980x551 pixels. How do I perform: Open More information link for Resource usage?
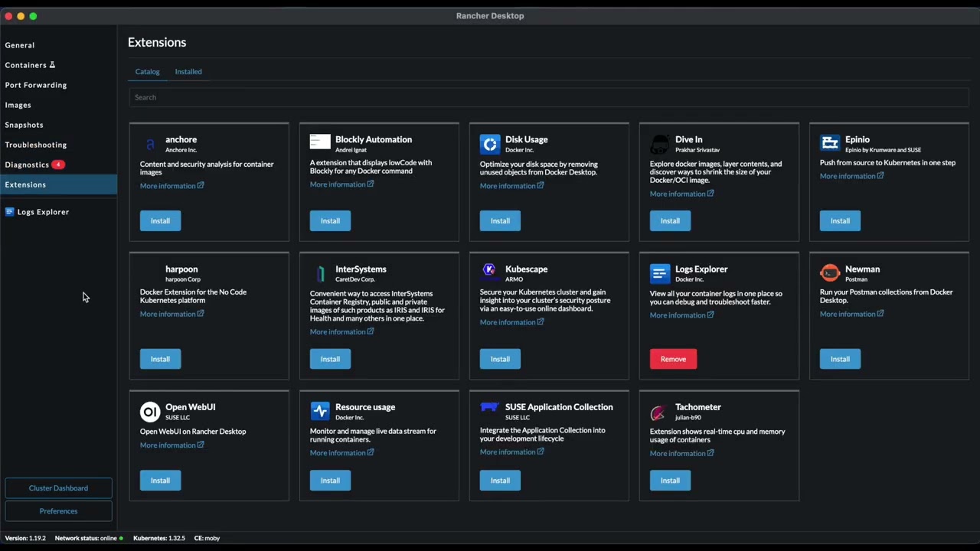[342, 453]
